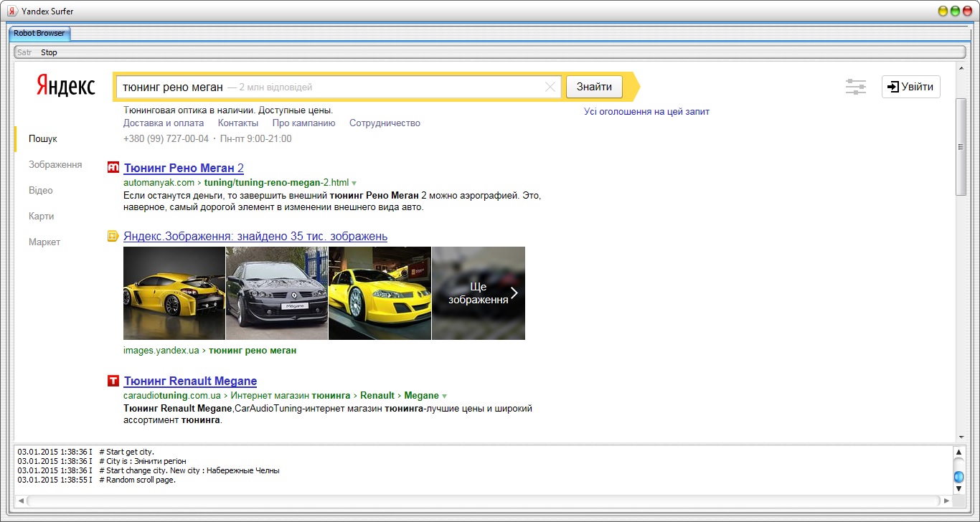The image size is (980, 522).
Task: Click the Yandex Images result icon
Action: click(x=113, y=236)
